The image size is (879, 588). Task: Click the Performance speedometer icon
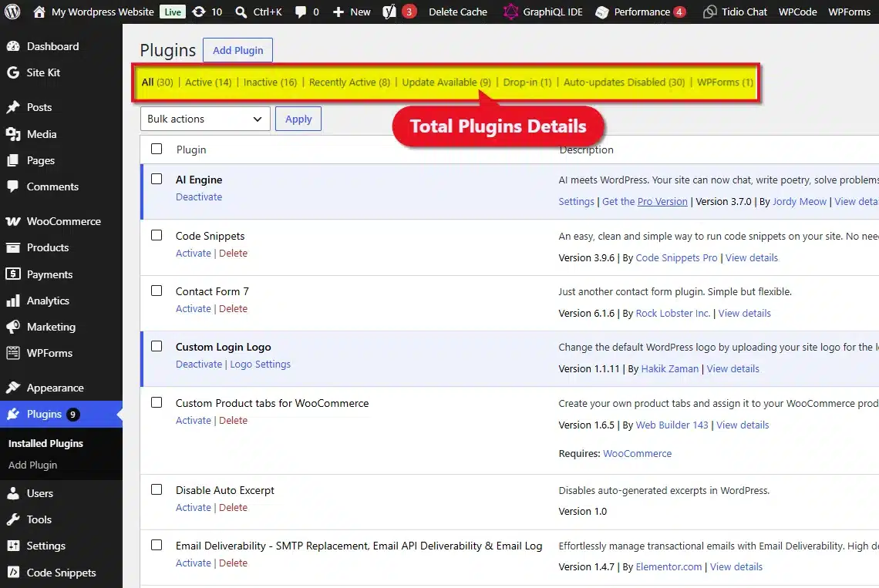click(x=602, y=12)
